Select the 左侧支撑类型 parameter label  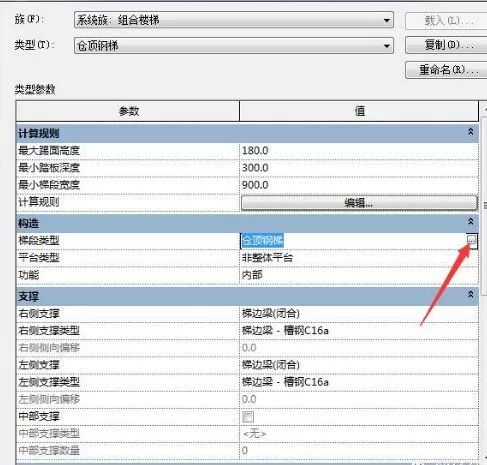pos(49,382)
